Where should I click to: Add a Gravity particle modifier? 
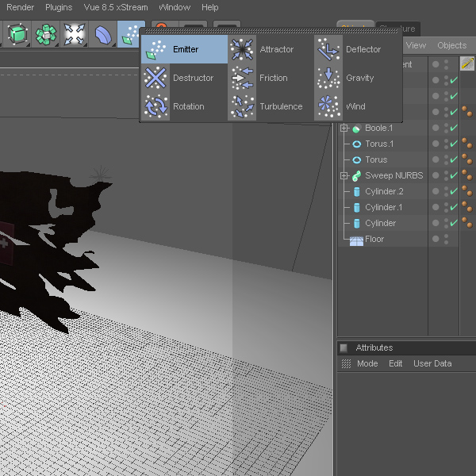(358, 78)
